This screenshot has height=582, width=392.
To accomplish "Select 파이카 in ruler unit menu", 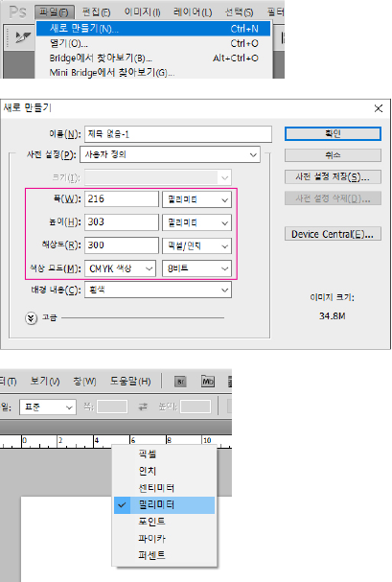I will (164, 538).
